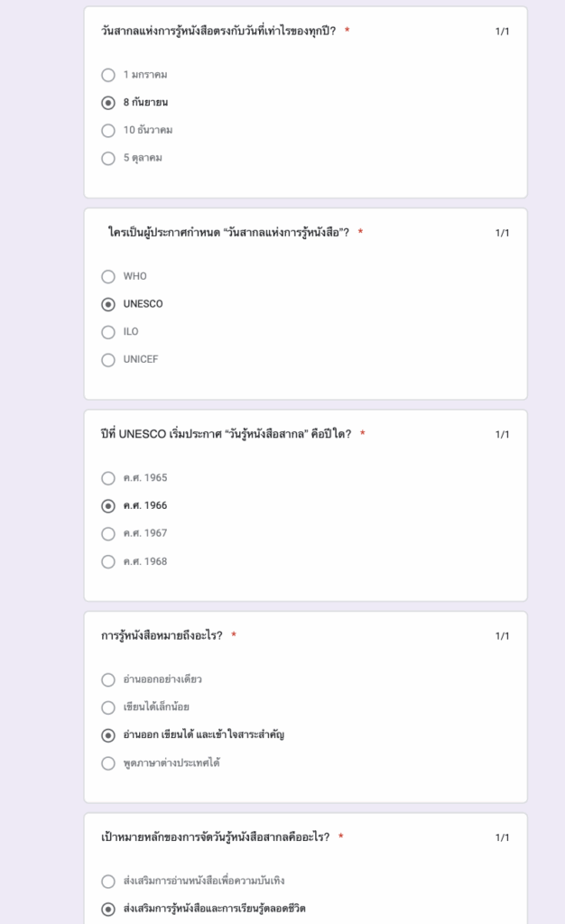Select 'ส่งเสริมการรู้หนังสือและการเรียนรู้ตลอดชีวิต' radio button
Screen dimensions: 565x924
(x=108, y=909)
